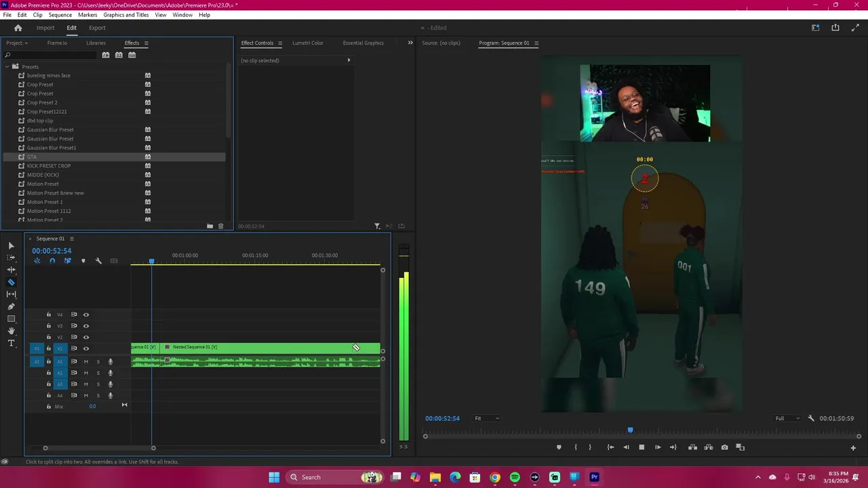Select the Pen tool
The height and width of the screenshot is (488, 868).
coord(11,306)
